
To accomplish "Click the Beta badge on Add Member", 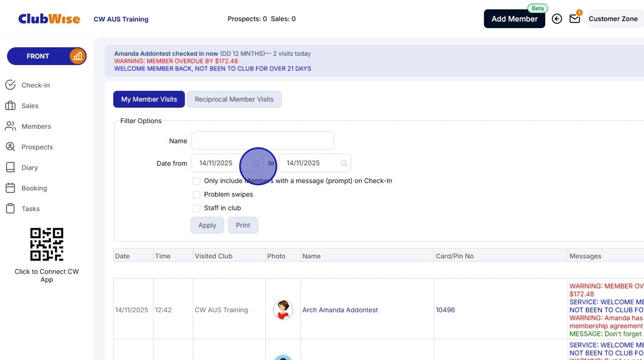I will pos(538,8).
